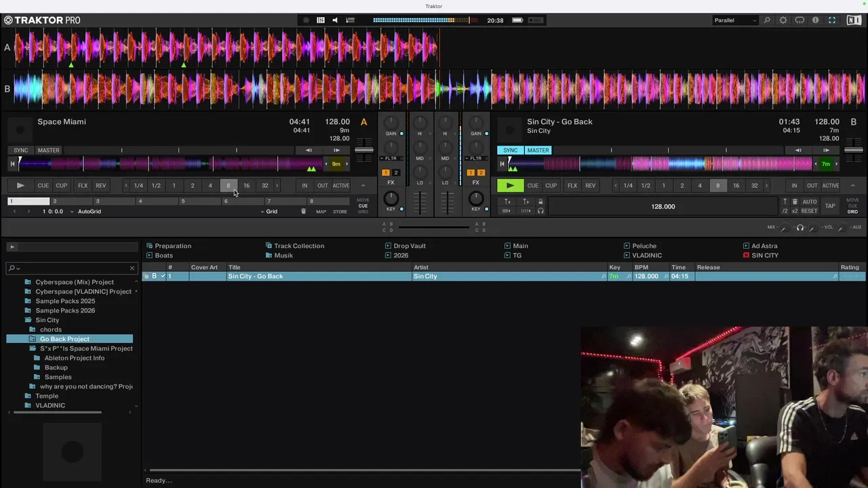Open the Track Collection favorite
Screen dimensions: 868x488
tap(299, 246)
